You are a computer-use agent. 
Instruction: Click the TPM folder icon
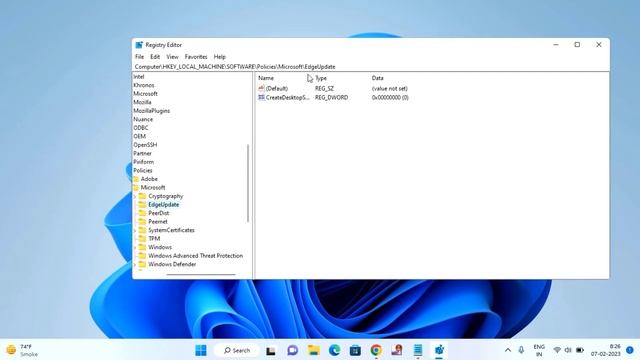(142, 239)
